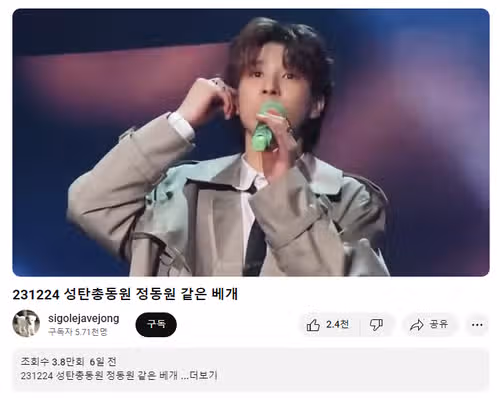500x400 pixels.
Task: Open the three-dot more actions menu
Action: pyautogui.click(x=477, y=325)
